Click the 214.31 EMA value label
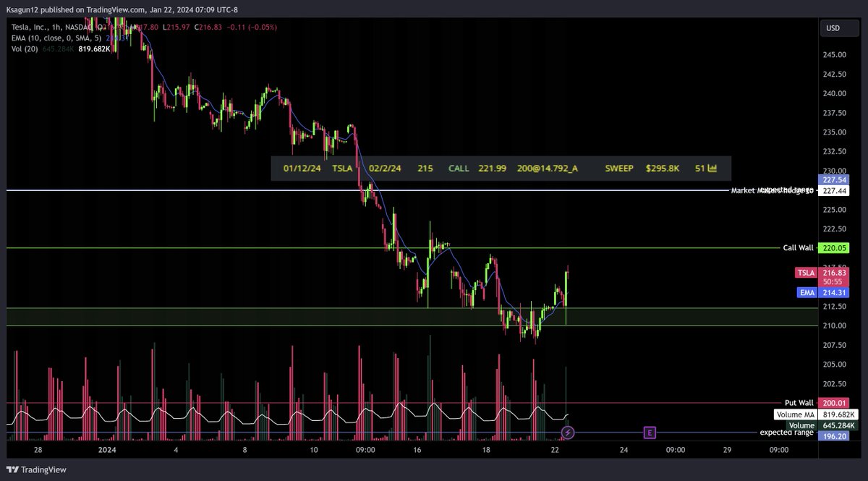This screenshot has width=868, height=481. [833, 292]
